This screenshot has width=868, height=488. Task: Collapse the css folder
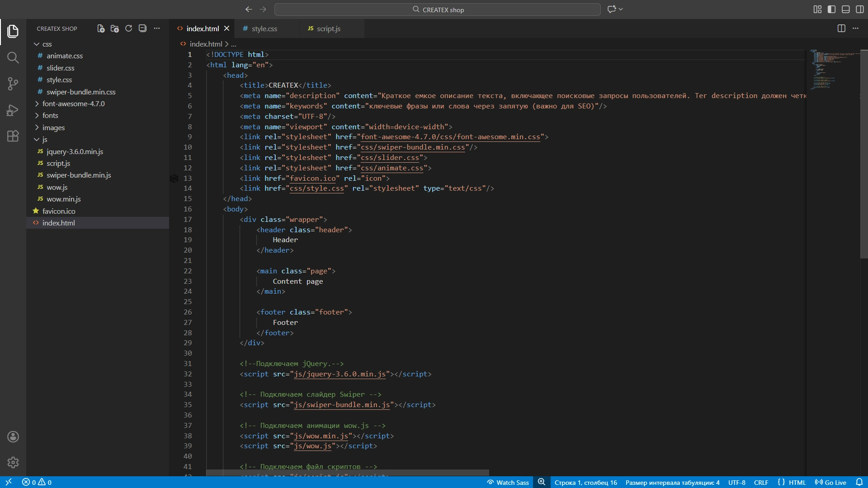coord(47,44)
